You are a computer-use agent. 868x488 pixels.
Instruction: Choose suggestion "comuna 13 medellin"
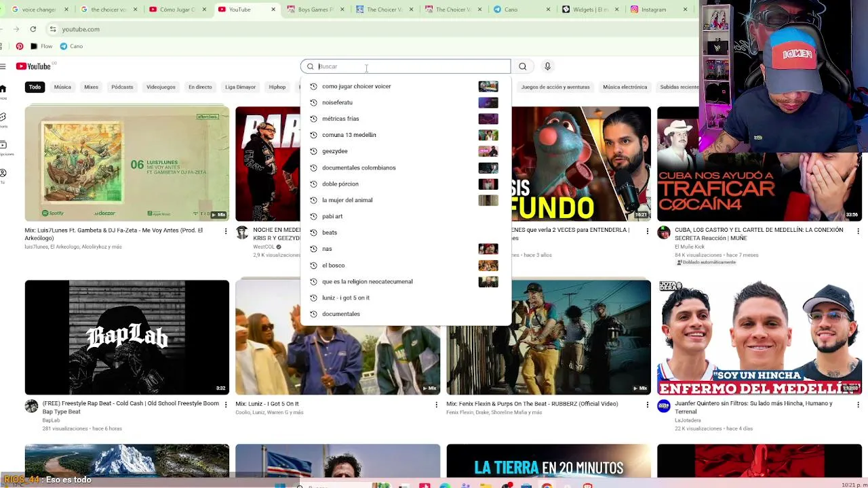pyautogui.click(x=406, y=135)
